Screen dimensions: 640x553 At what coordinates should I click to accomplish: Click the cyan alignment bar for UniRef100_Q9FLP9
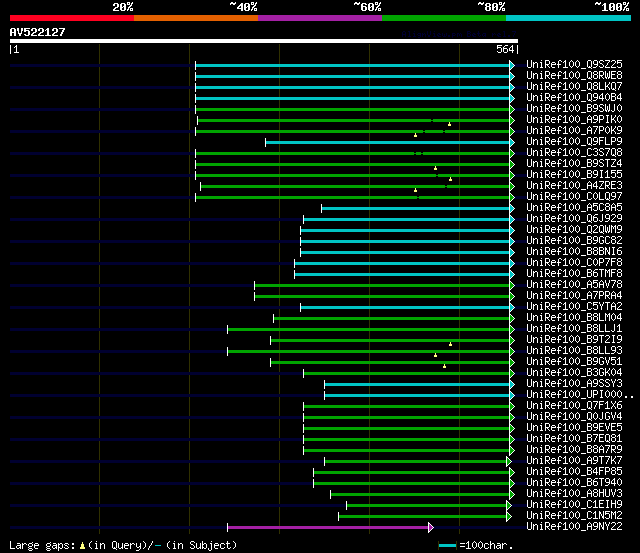[387, 142]
